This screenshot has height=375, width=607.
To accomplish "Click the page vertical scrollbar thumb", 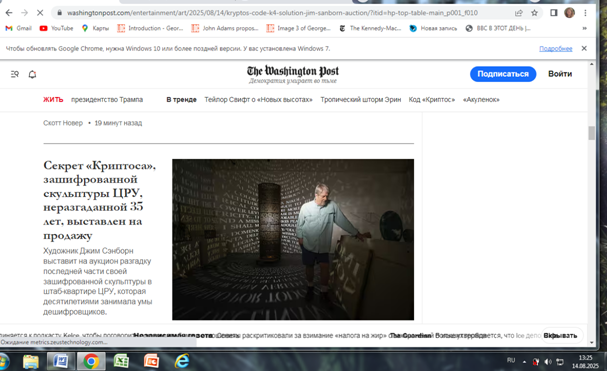I will pyautogui.click(x=592, y=133).
